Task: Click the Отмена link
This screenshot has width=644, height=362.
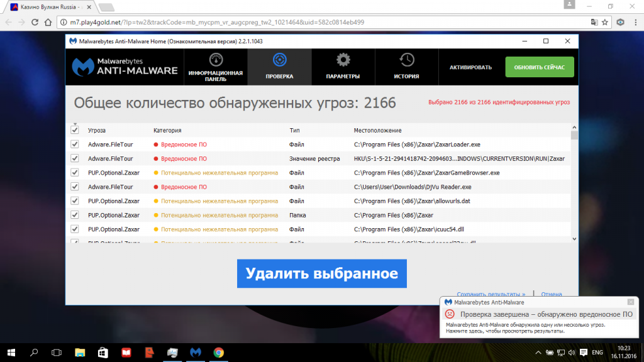Action: [551, 294]
